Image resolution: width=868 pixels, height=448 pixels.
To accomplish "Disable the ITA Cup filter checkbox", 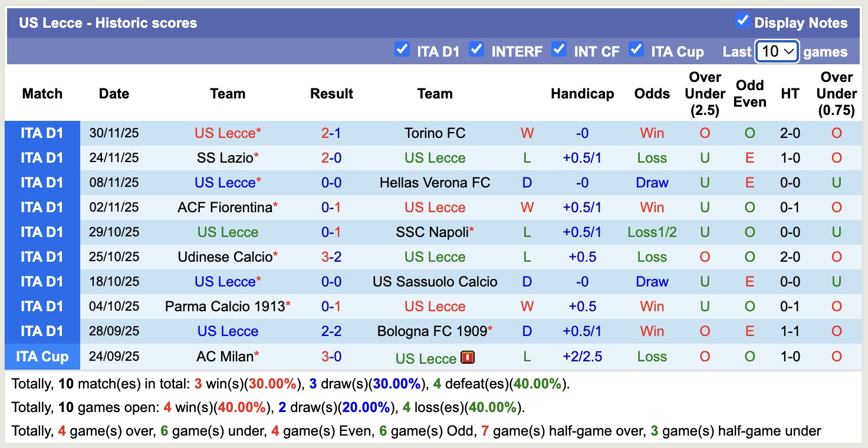I will click(637, 51).
